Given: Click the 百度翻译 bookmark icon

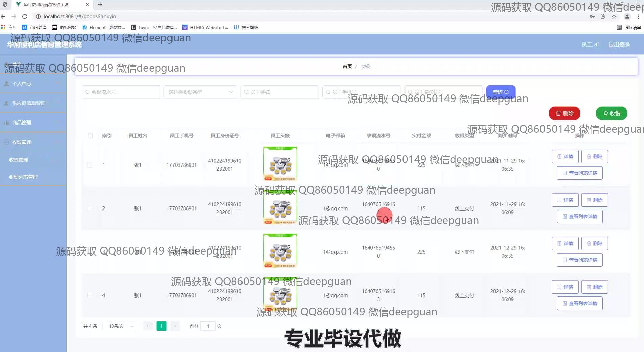Looking at the screenshot, I should tap(25, 27).
